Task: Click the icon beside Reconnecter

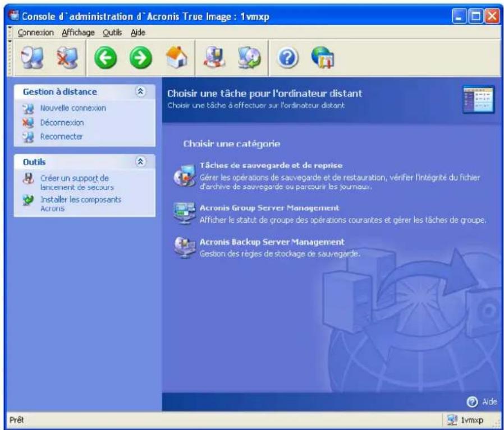Action: pyautogui.click(x=28, y=137)
